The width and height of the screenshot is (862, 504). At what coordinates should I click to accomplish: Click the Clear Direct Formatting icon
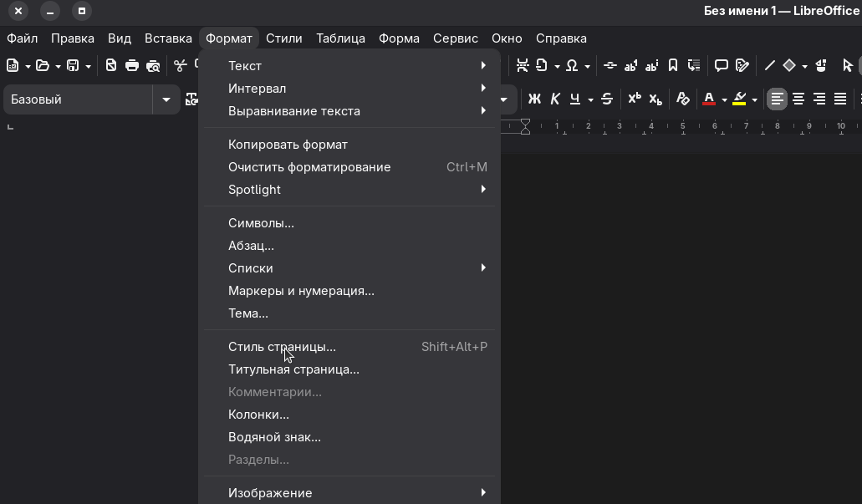tap(683, 99)
